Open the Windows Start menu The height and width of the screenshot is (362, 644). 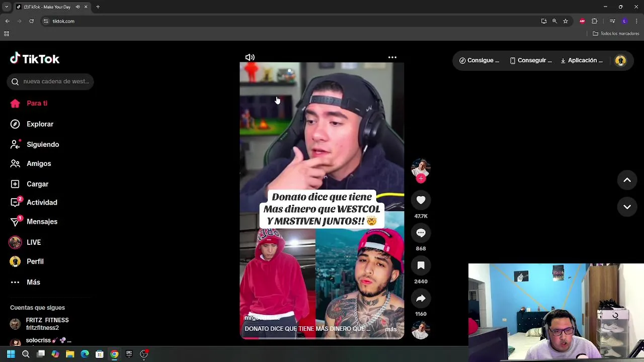pos(11,354)
